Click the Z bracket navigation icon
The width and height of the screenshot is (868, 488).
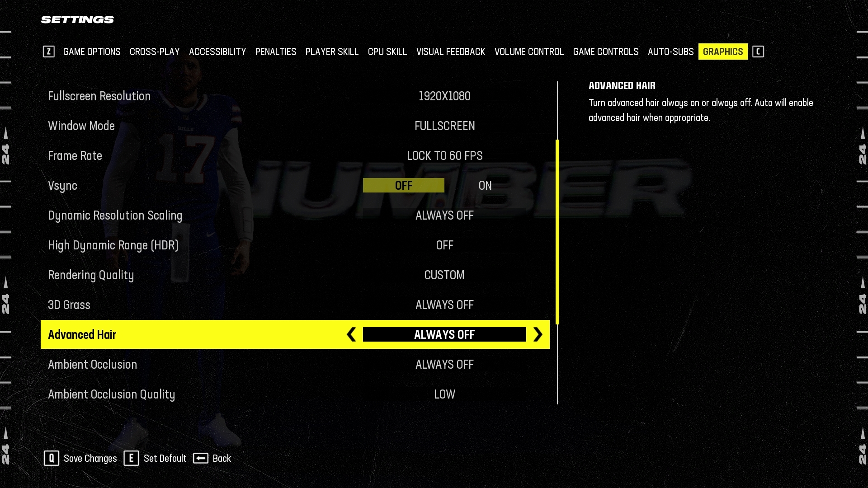tap(49, 52)
